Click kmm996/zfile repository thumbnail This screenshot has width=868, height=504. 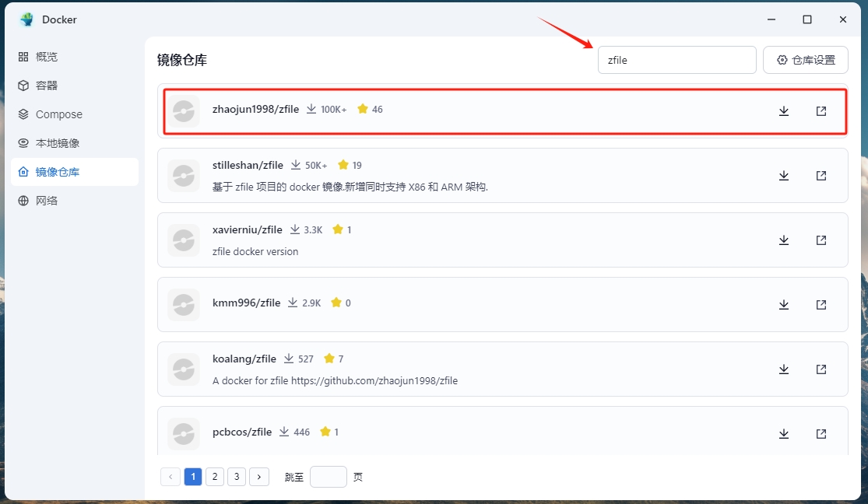coord(184,305)
